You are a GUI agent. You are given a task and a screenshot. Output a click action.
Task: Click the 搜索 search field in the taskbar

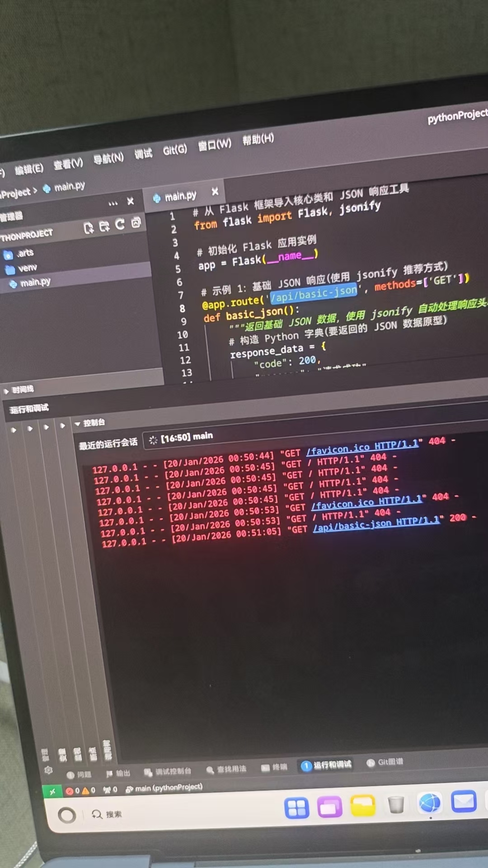(107, 814)
